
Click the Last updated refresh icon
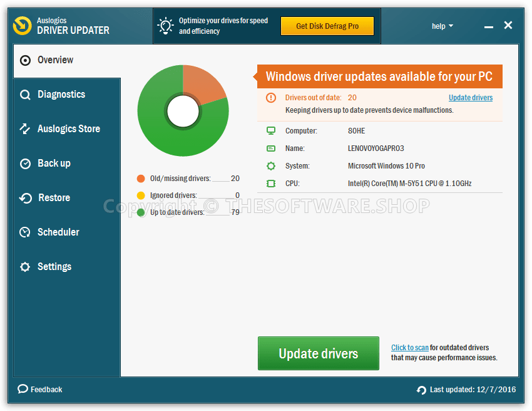(x=421, y=390)
